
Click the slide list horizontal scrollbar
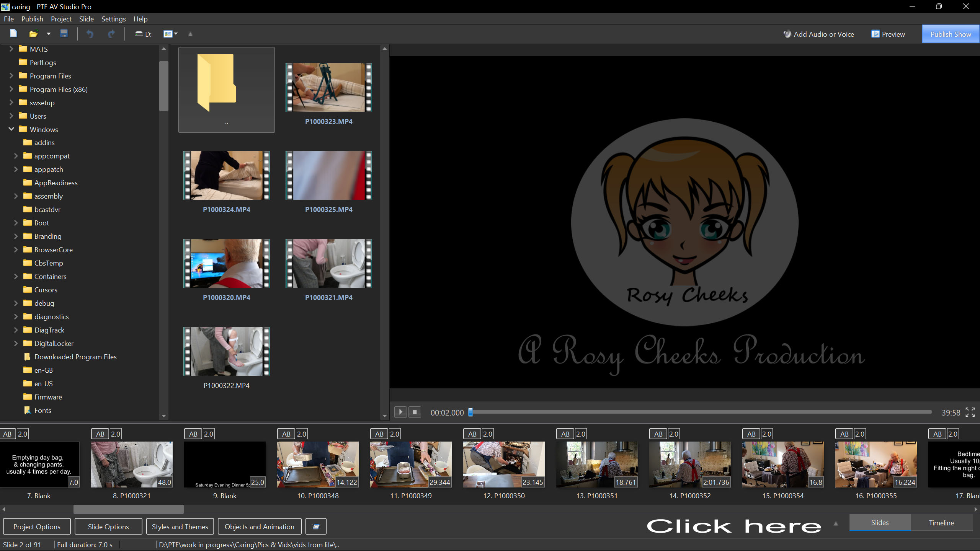129,509
